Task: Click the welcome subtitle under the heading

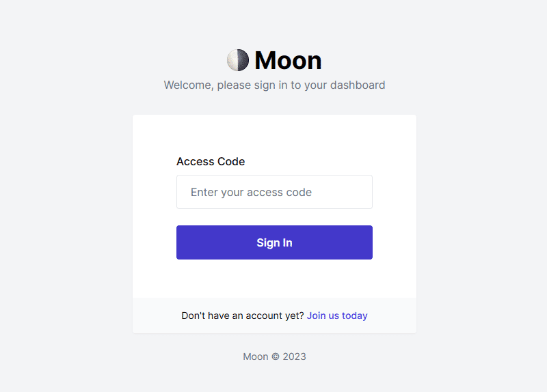Action: (274, 85)
